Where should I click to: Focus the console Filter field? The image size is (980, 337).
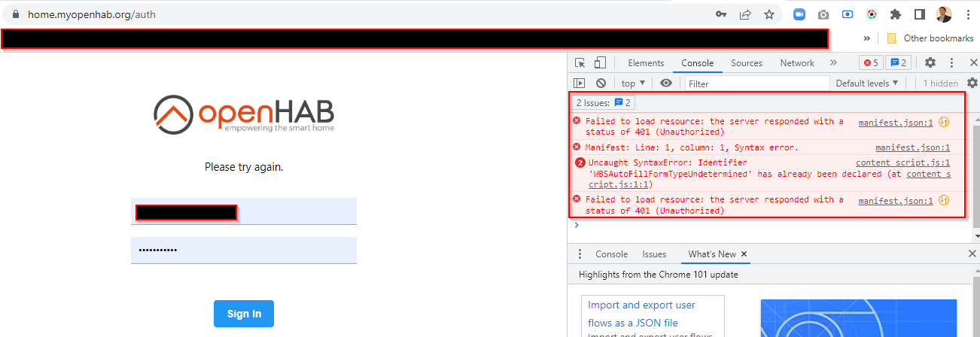pos(756,83)
